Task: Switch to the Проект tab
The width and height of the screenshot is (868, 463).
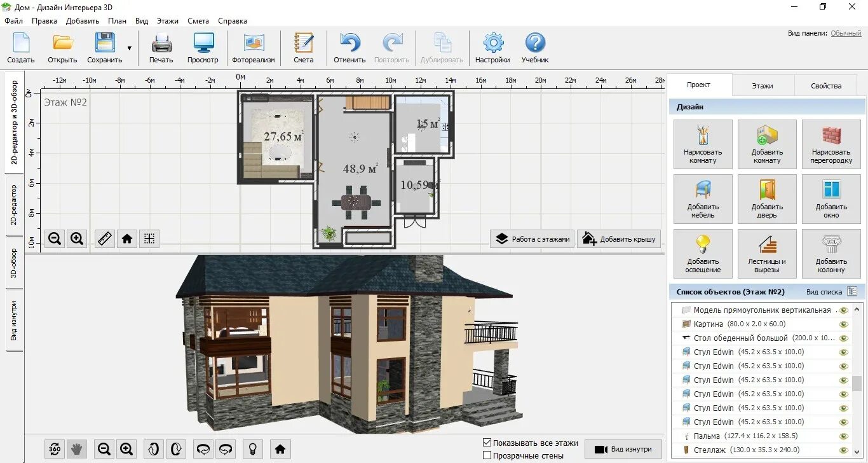Action: coord(699,85)
